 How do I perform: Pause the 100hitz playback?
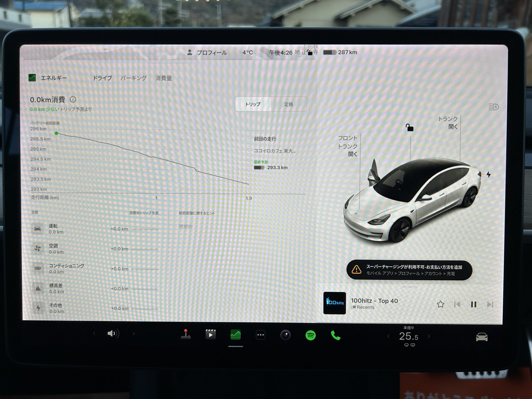coord(474,304)
